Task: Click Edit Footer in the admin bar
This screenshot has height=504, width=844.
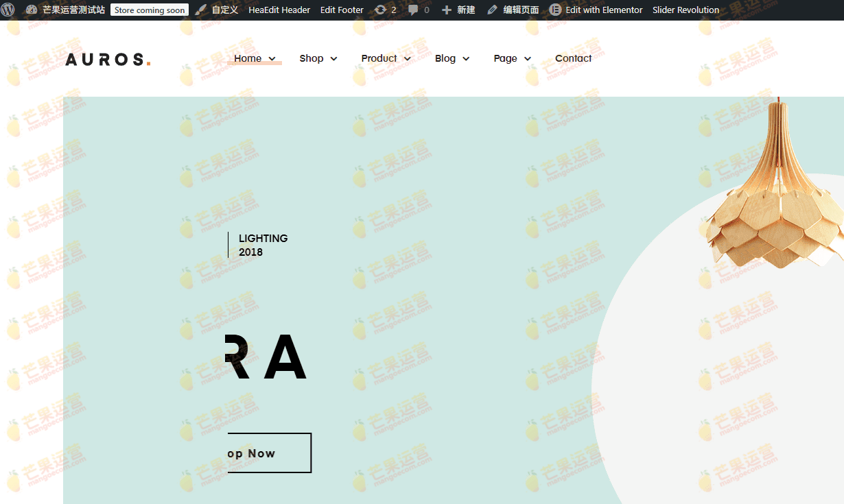Action: click(342, 10)
